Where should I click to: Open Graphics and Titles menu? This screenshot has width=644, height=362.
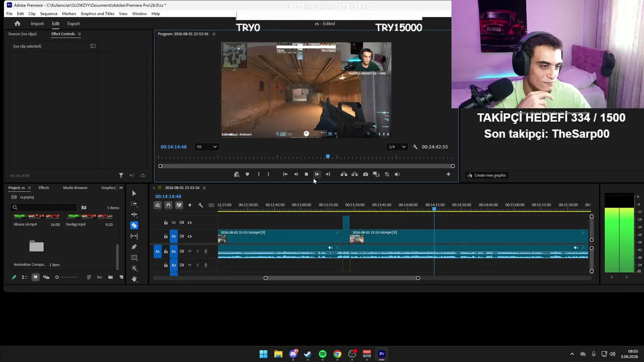(98, 14)
